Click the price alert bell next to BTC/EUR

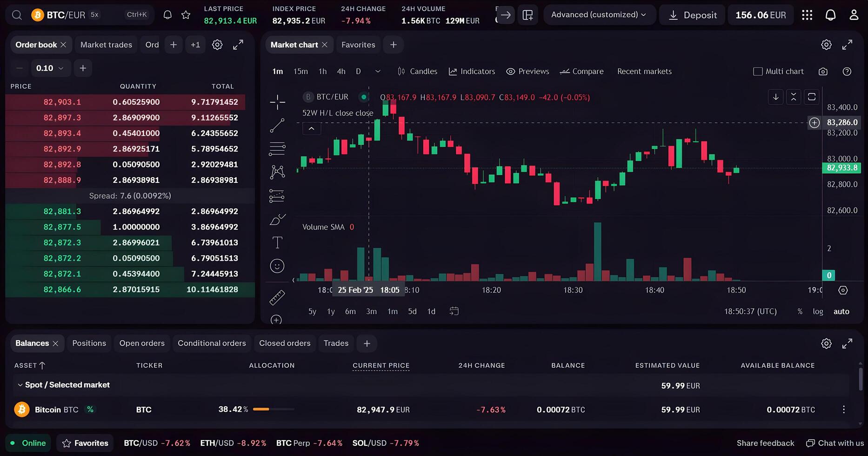(x=167, y=15)
